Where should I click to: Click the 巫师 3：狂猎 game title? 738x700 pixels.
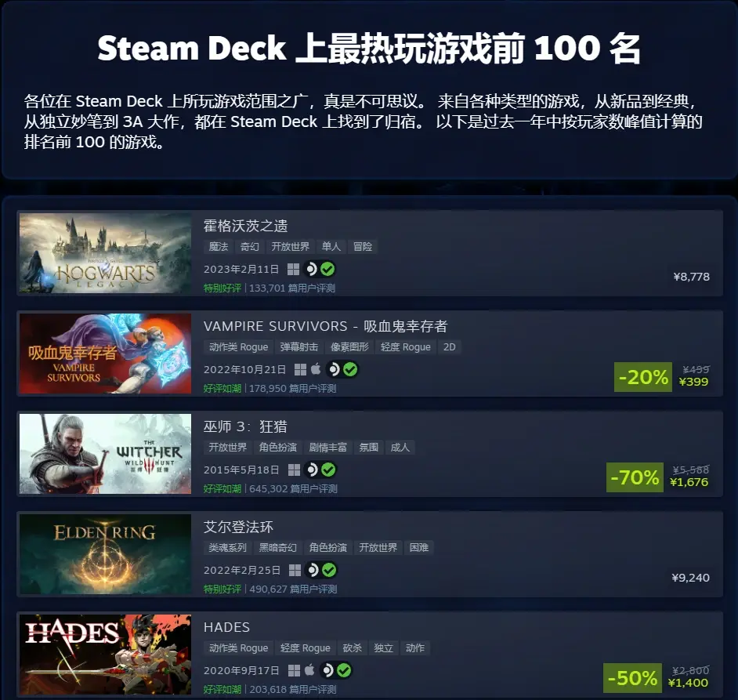pos(245,426)
